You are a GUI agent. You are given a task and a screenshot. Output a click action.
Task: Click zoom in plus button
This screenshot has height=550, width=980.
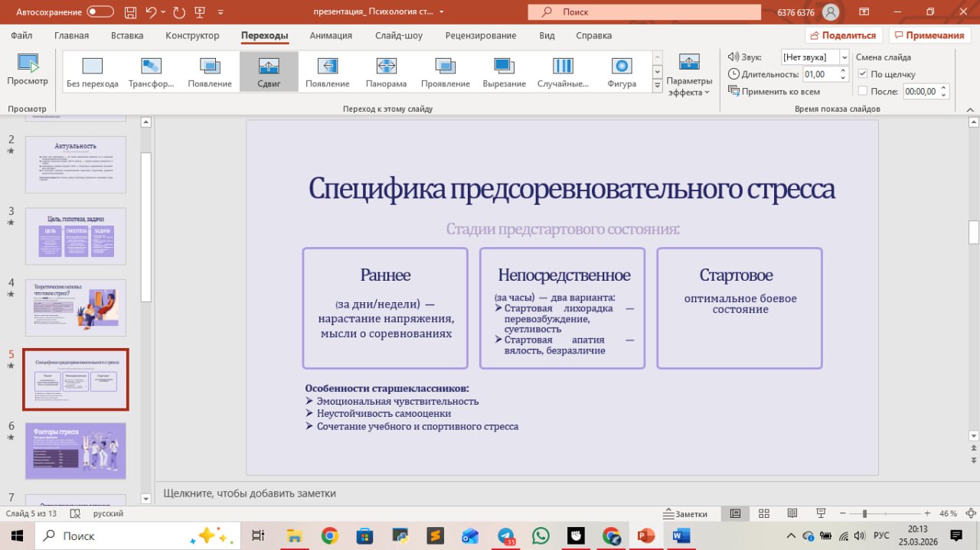coord(927,513)
